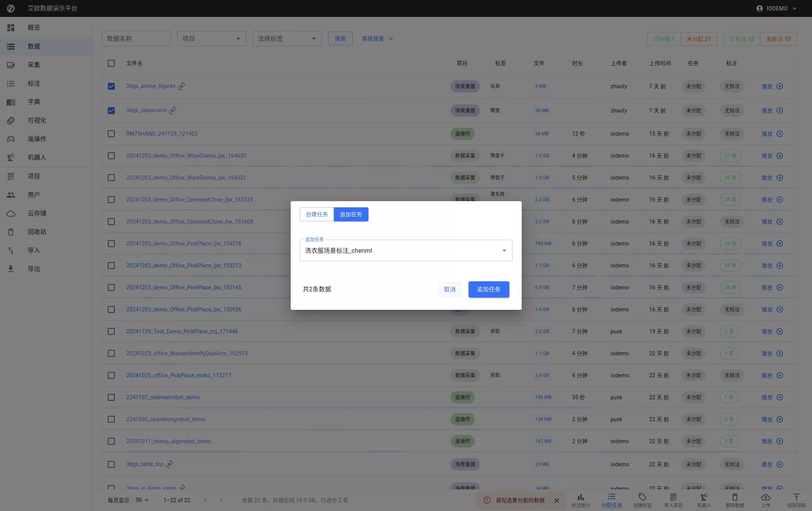Click the 遥操作 gamepad icon in sidebar
Screen dimensions: 812x511
[11, 139]
